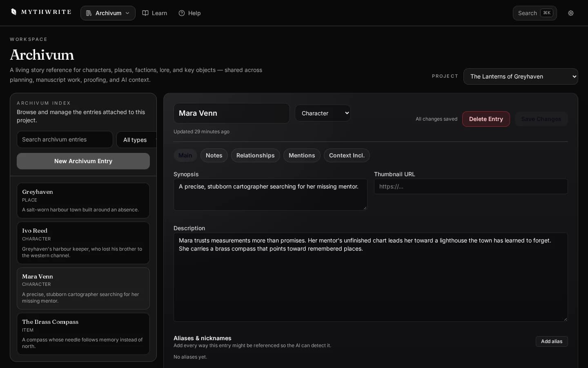Click the 'Aliases & nicknames' heading
The width and height of the screenshot is (588, 368).
[203, 338]
